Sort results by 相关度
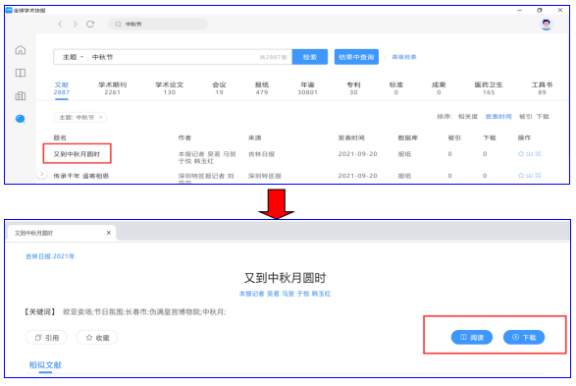Image resolution: width=576 pixels, height=386 pixels. 468,116
